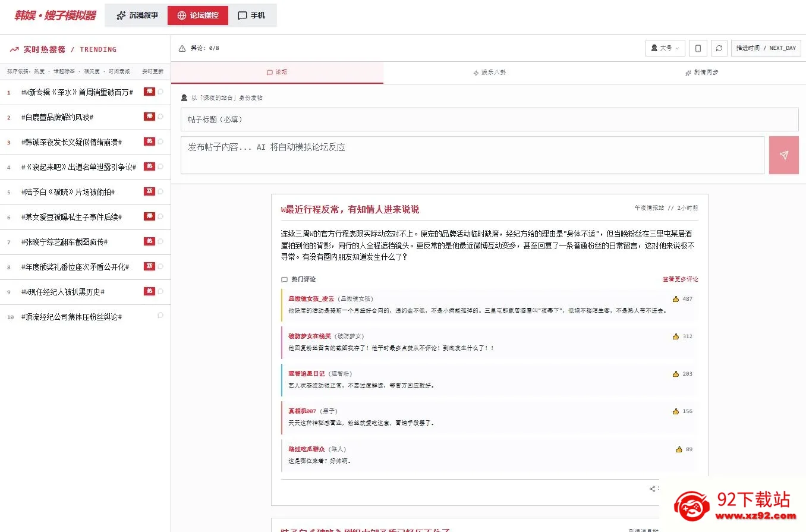806x532 pixels.
Task: Click the 爆 badge on #白鹿萱品牌解约风波#
Action: (x=149, y=117)
